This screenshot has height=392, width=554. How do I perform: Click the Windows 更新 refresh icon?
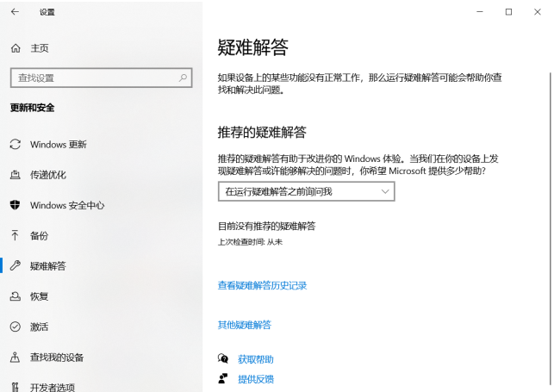(16, 145)
